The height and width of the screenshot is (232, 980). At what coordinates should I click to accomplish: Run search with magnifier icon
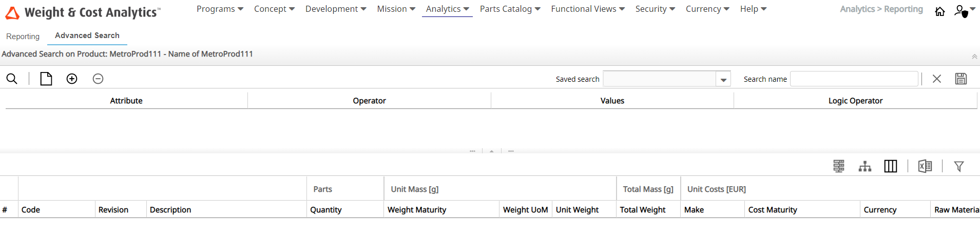12,79
